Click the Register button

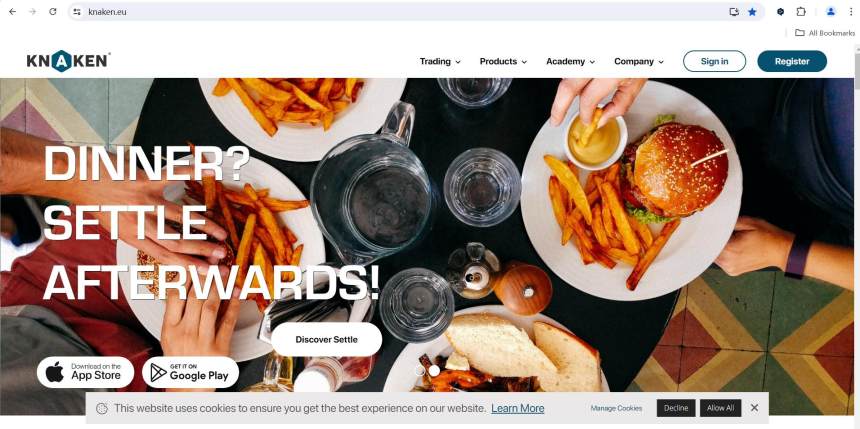[x=792, y=61]
